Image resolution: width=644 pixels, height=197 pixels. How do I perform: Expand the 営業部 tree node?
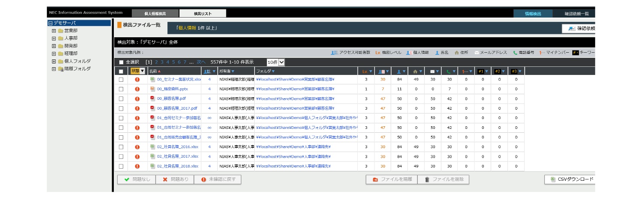tap(54, 31)
